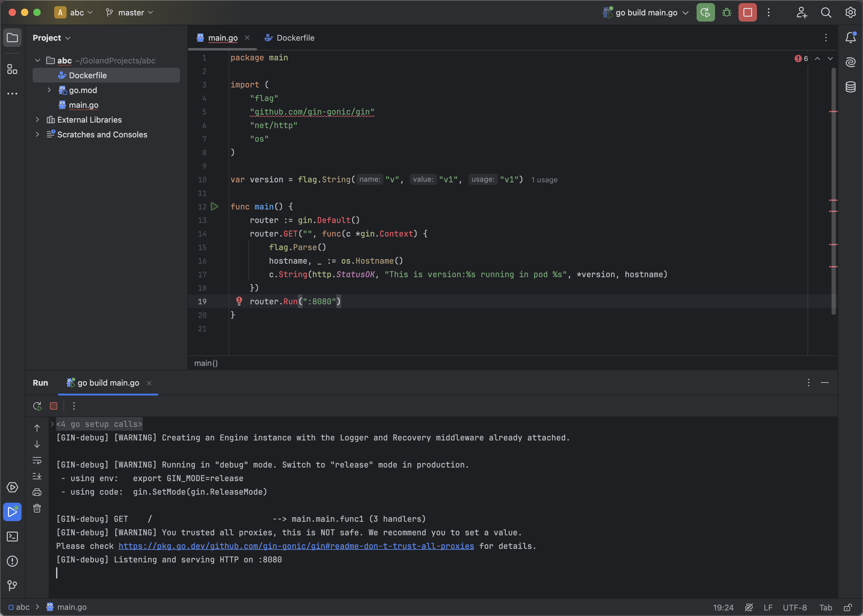
Task: Clear all console output trash icon
Action: tap(37, 509)
